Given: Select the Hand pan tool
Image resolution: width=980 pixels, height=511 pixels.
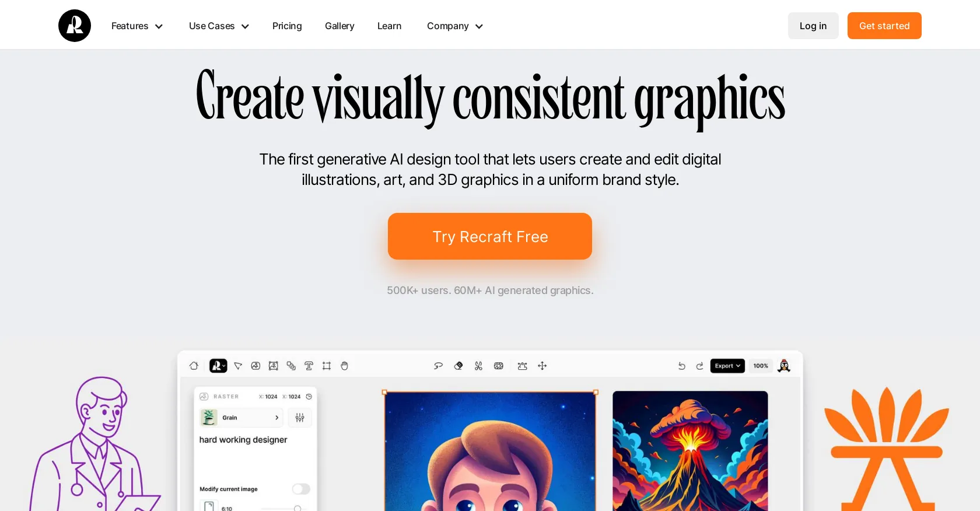Looking at the screenshot, I should point(344,366).
